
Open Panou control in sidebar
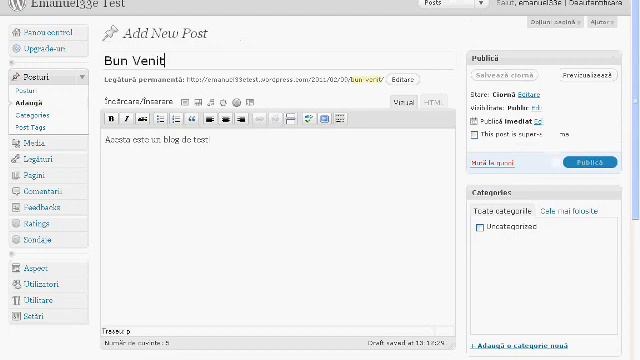pyautogui.click(x=48, y=32)
